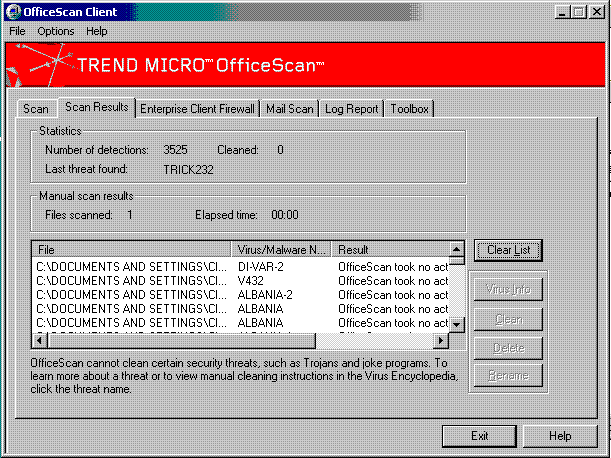Click the results list scroll left arrow
The image size is (611, 458).
[x=40, y=341]
